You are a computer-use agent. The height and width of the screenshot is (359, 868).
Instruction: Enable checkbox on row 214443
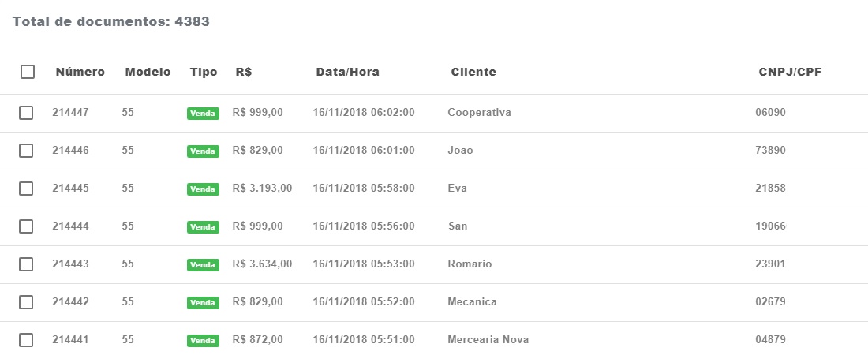point(26,264)
